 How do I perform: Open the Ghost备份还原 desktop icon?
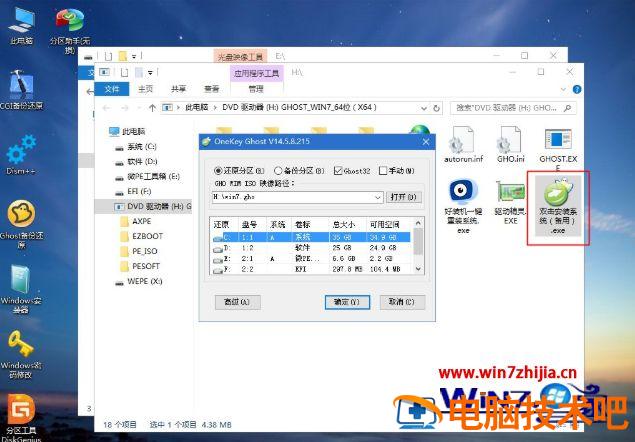(x=20, y=218)
